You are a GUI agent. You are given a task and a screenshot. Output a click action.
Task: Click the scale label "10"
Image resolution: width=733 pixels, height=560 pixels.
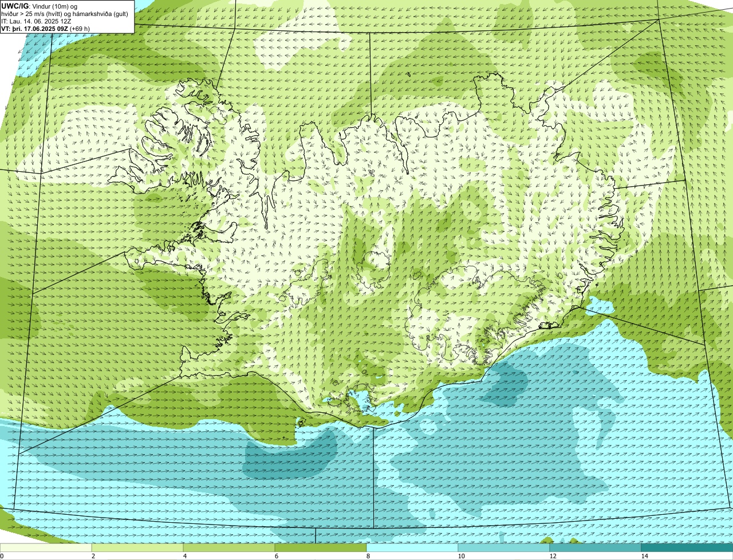point(461,556)
